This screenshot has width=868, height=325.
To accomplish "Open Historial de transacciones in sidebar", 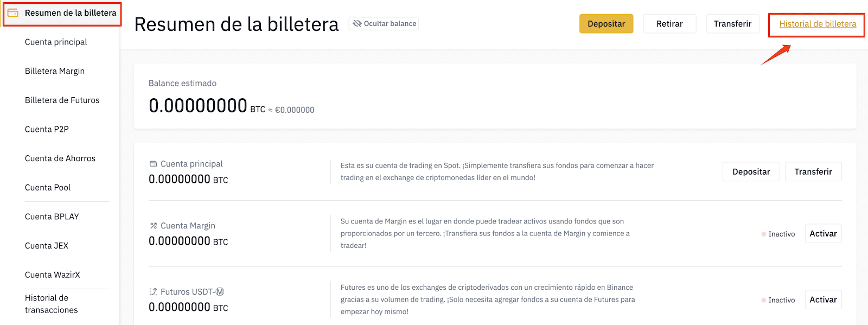I will pyautogui.click(x=52, y=304).
